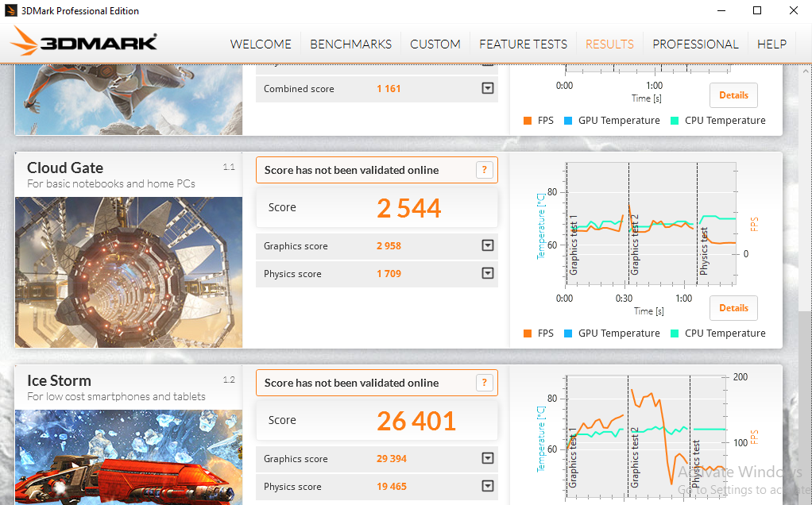Click Details button in the Cloud Gate card
This screenshot has width=812, height=505.
[x=733, y=308]
